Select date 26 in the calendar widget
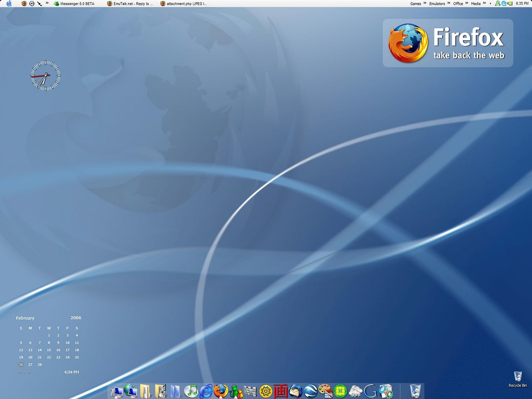This screenshot has height=399, width=532. 21,365
